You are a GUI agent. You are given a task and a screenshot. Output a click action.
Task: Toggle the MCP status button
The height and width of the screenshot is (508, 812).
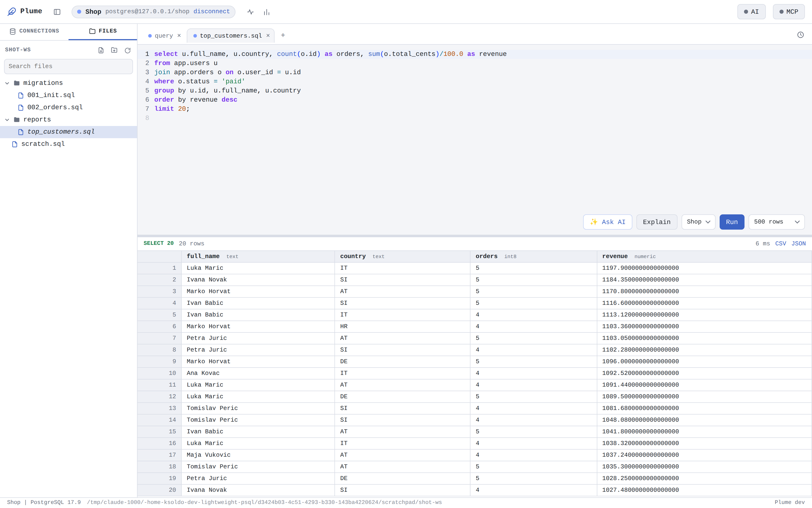pos(788,12)
